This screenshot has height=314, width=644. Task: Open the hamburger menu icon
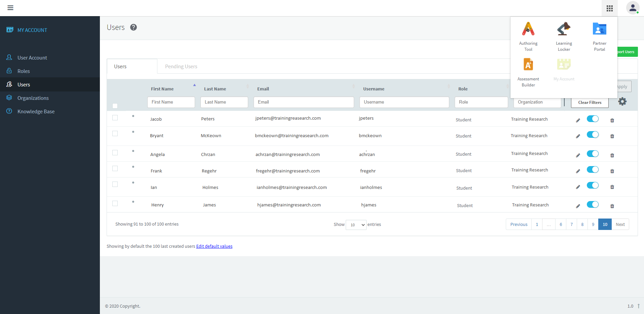(x=10, y=8)
